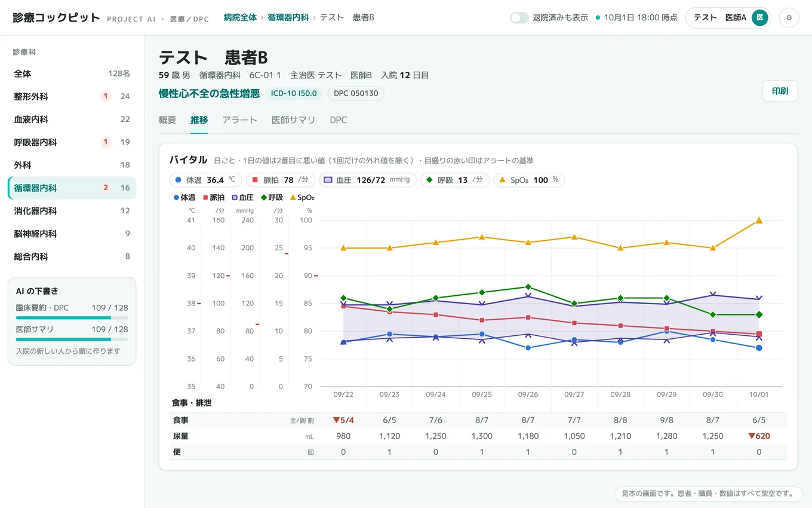Select 呼吸器内科 department
The height and width of the screenshot is (508, 812).
[72, 142]
